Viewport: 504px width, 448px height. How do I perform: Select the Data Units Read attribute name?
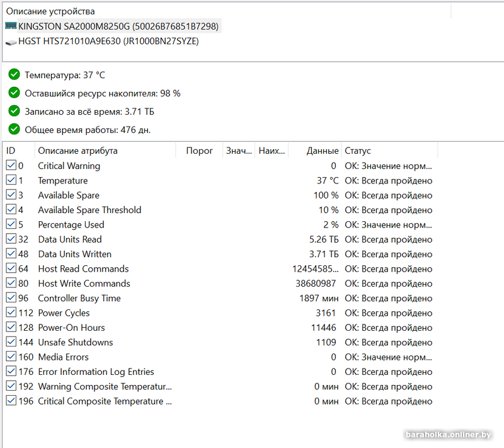70,239
